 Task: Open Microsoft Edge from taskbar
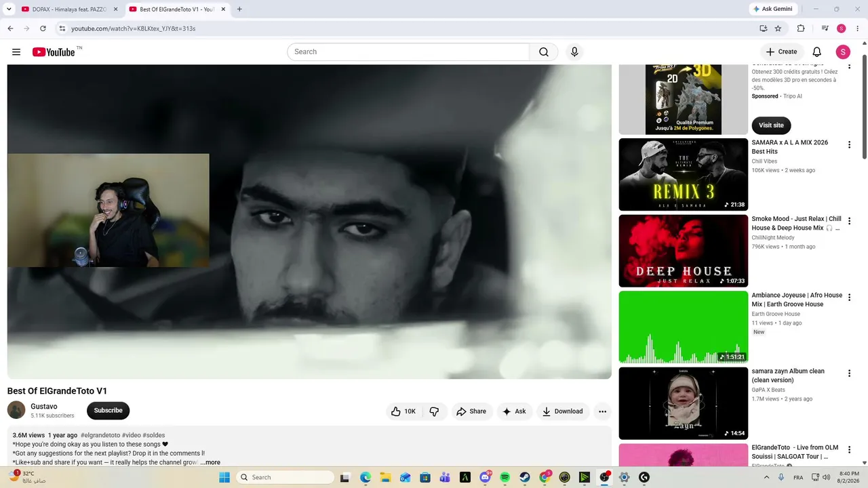pos(366,478)
